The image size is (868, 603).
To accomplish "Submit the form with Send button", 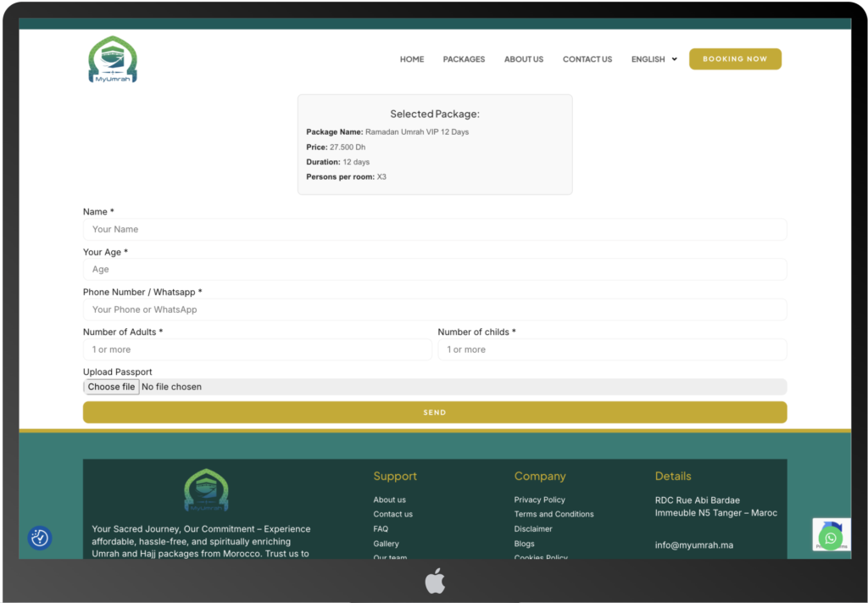I will [x=434, y=412].
